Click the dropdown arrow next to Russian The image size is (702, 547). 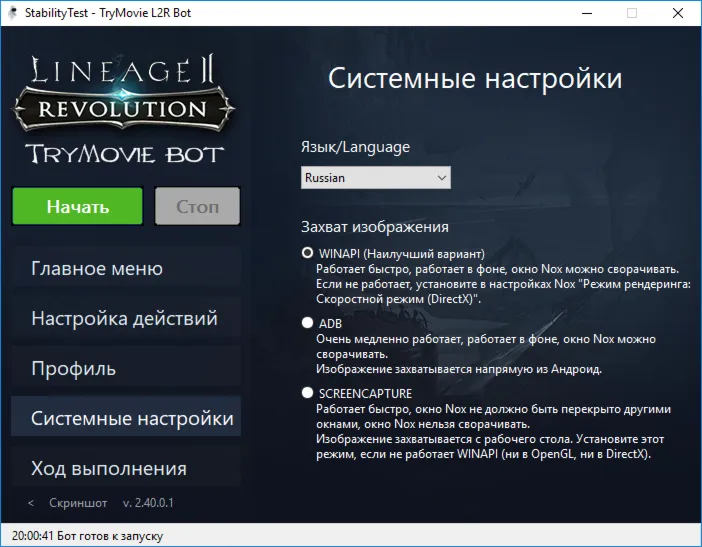click(x=442, y=178)
